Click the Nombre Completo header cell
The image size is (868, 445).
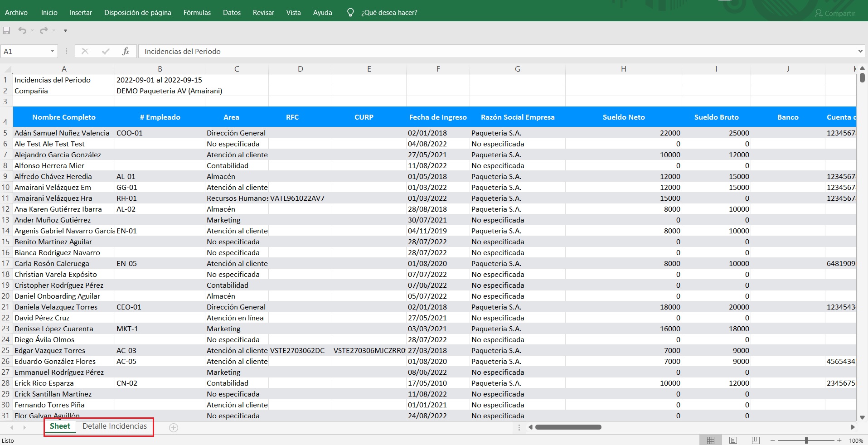click(64, 117)
